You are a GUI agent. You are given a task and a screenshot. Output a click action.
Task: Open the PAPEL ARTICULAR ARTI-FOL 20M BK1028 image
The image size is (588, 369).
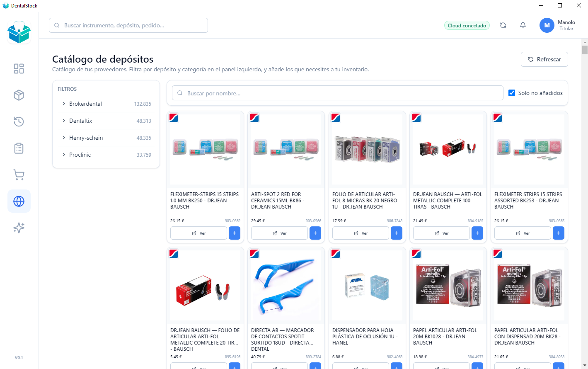pos(448,286)
